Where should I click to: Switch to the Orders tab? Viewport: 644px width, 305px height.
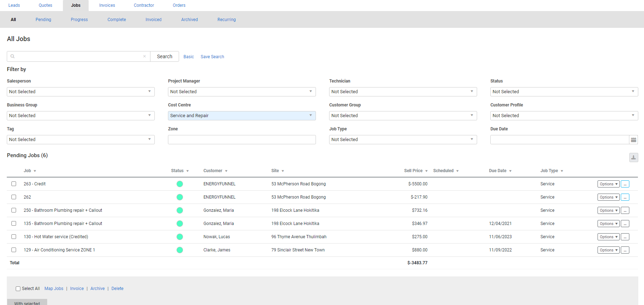tap(179, 5)
